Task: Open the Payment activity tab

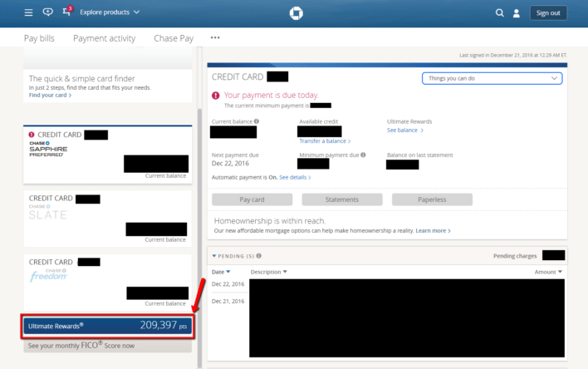Action: pos(105,38)
